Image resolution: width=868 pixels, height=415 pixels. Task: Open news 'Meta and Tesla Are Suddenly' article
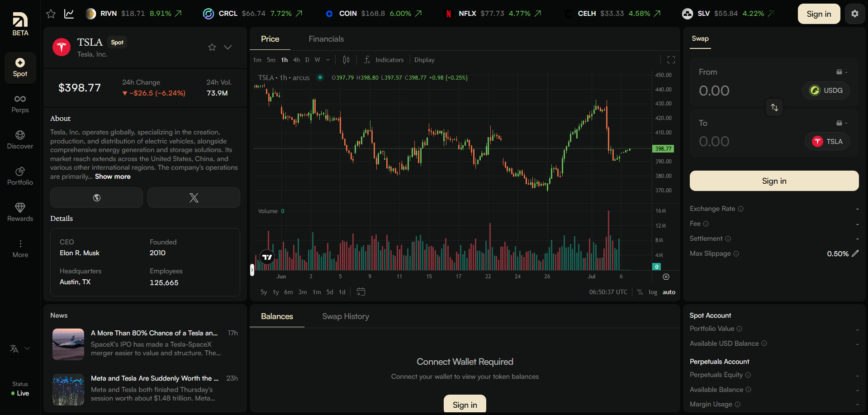(155, 378)
